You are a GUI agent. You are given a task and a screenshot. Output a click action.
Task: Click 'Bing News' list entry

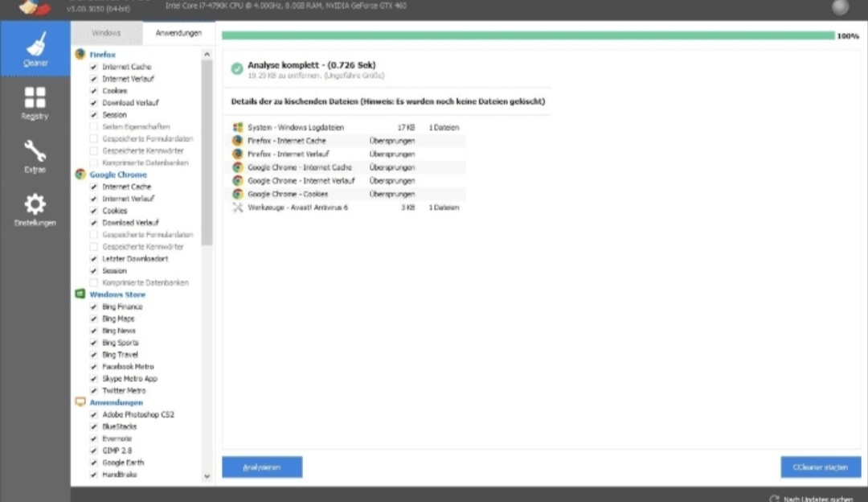[118, 330]
